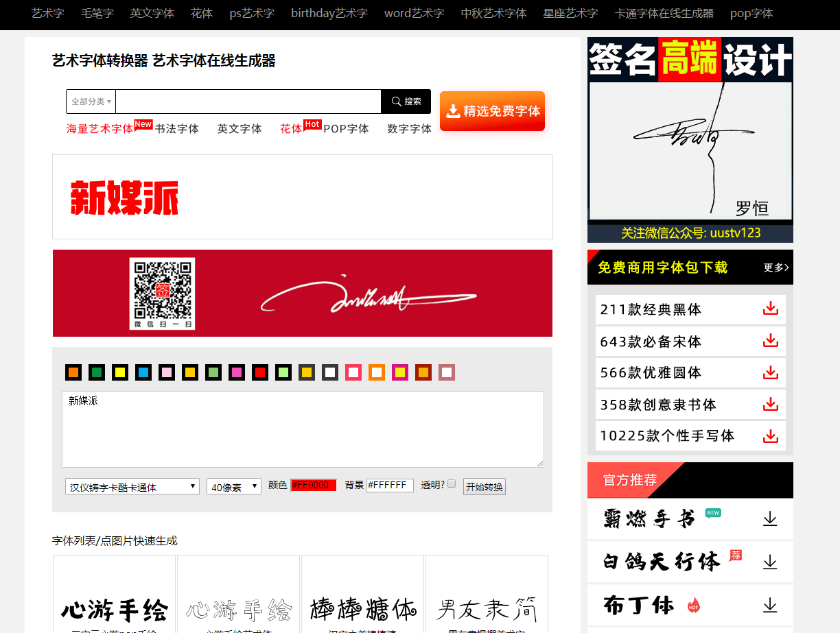Viewport: 840px width, 633px height.
Task: Expand the 汉仪铸字卡酷卡通体 font selector
Action: pos(132,487)
